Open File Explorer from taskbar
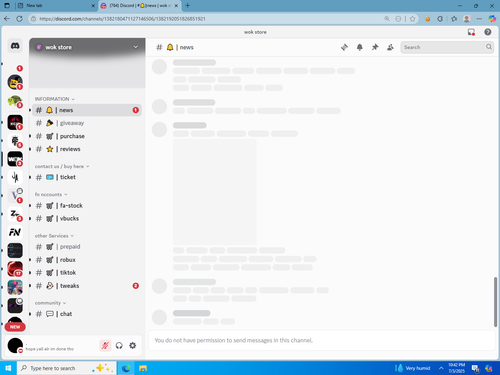Screen dimensions: 500x375 [x=143, y=368]
